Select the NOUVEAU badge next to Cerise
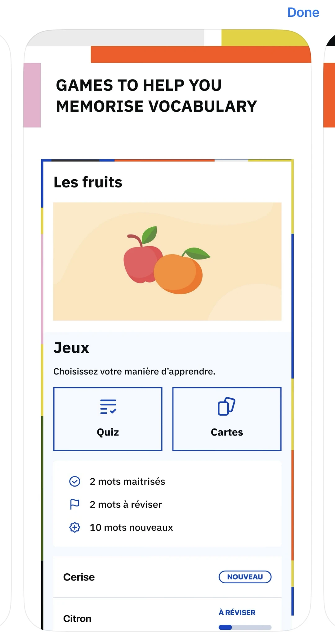This screenshot has height=644, width=335. [245, 577]
